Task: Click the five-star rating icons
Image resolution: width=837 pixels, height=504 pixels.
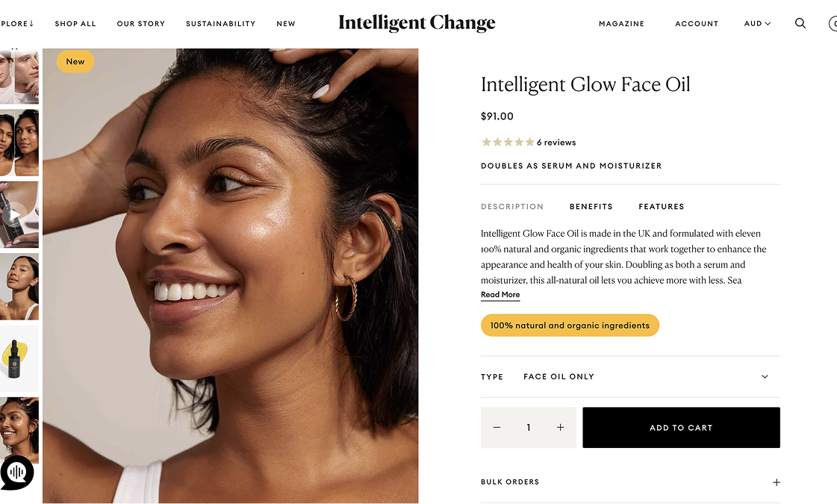Action: [x=508, y=142]
